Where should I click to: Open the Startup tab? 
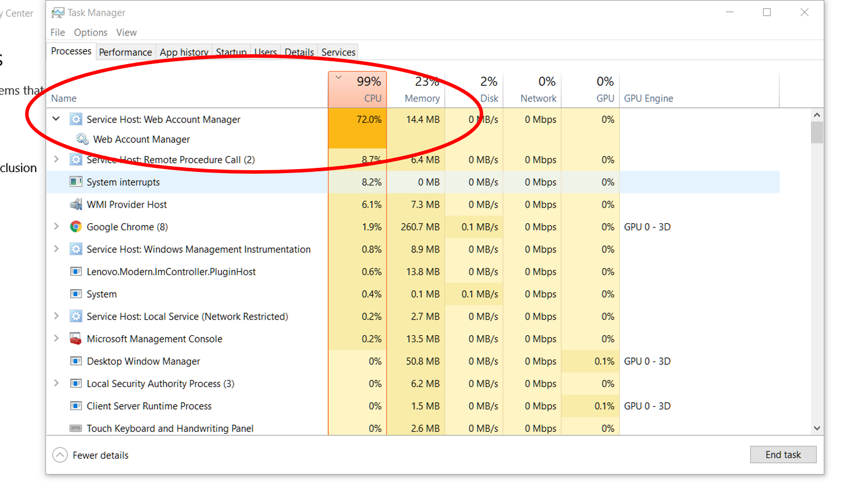(x=231, y=52)
